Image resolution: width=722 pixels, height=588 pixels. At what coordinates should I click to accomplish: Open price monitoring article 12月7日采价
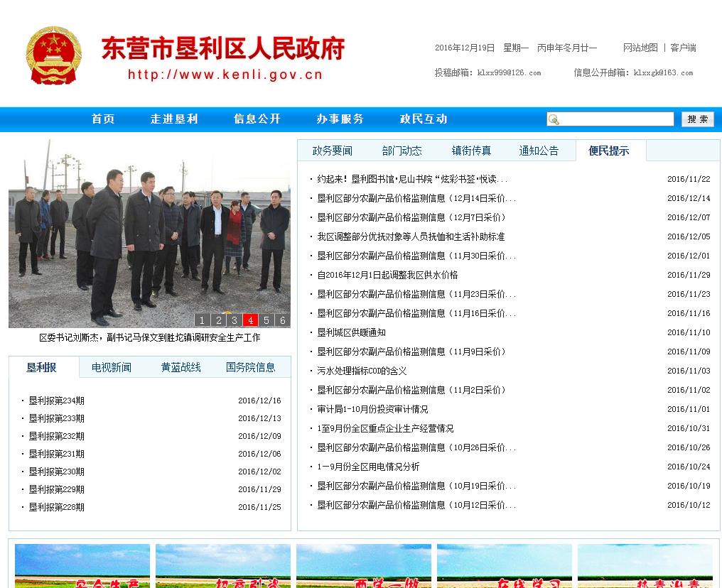(411, 217)
